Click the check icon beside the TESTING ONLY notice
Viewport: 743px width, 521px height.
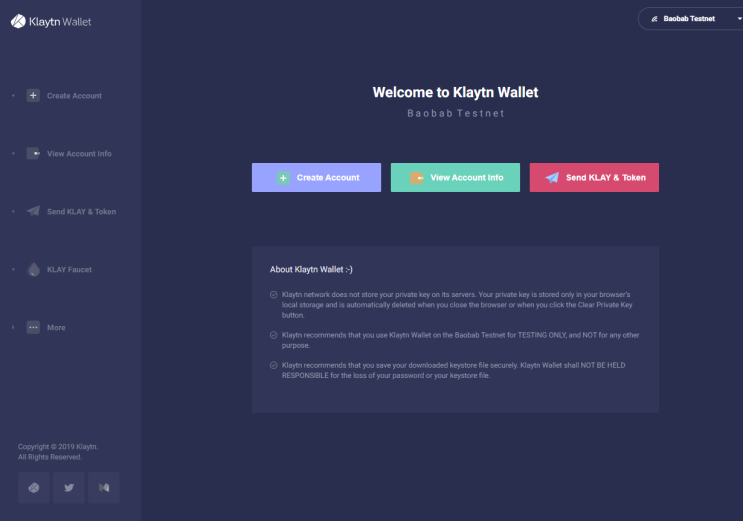[273, 335]
